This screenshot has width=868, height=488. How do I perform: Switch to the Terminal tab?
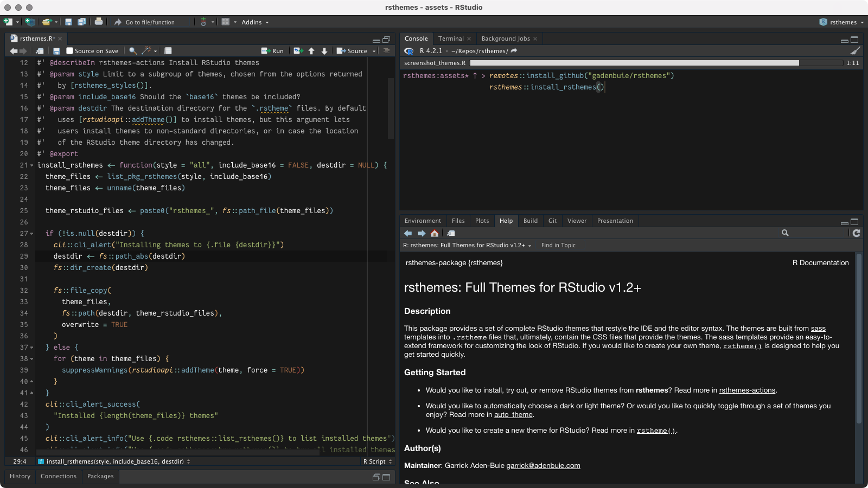click(x=451, y=38)
